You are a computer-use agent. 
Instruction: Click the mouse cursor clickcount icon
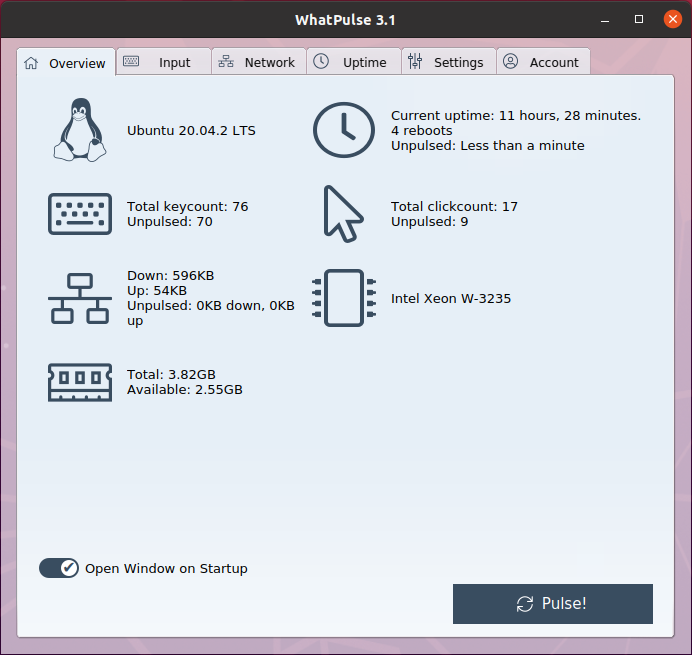pos(343,214)
